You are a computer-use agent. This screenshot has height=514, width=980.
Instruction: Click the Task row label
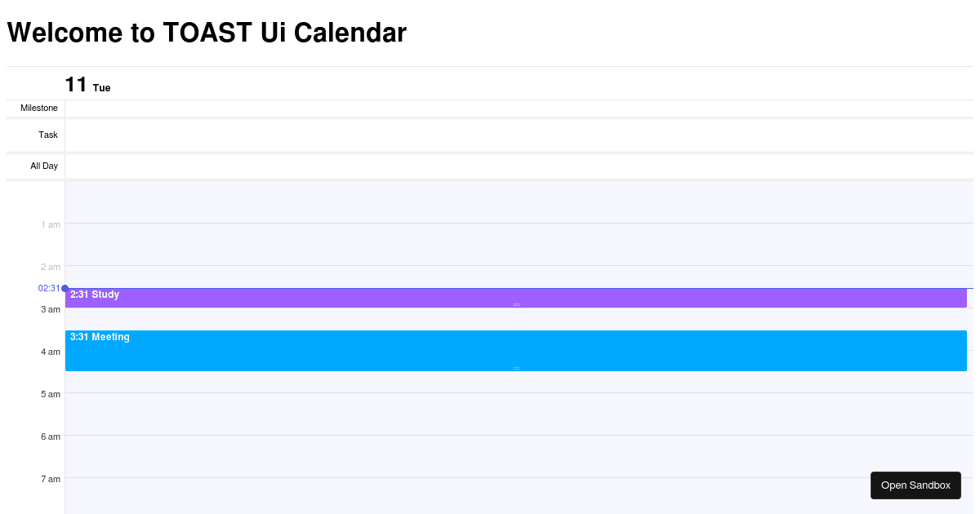[x=48, y=135]
